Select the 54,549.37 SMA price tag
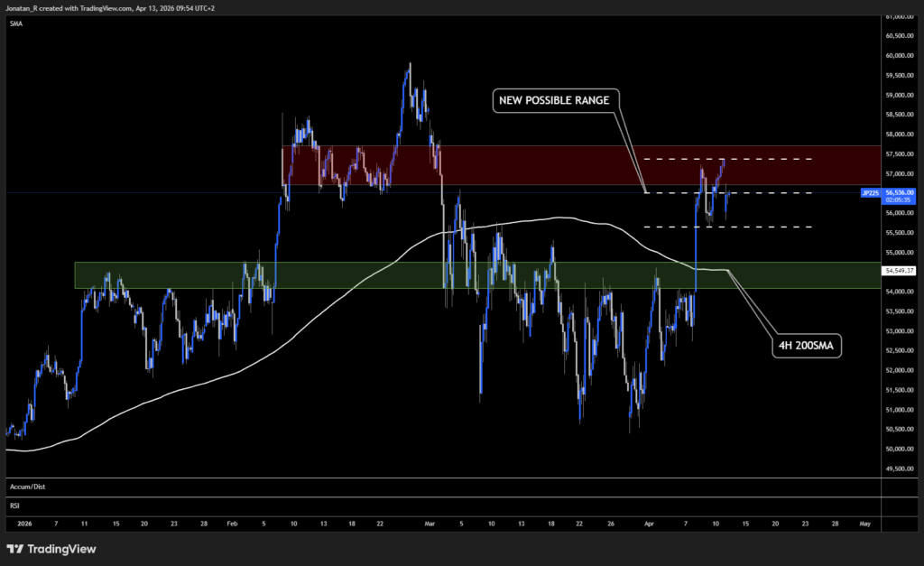 pos(899,270)
